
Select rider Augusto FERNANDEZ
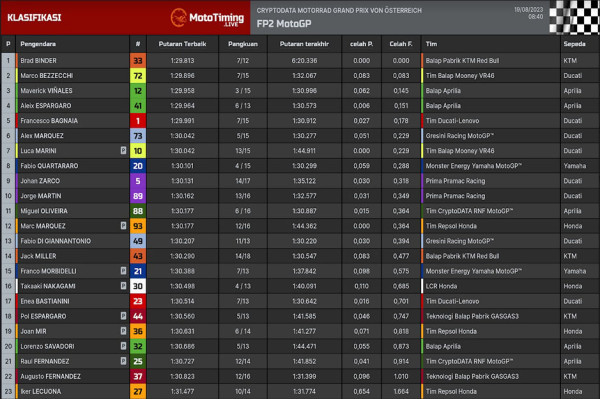51,376
